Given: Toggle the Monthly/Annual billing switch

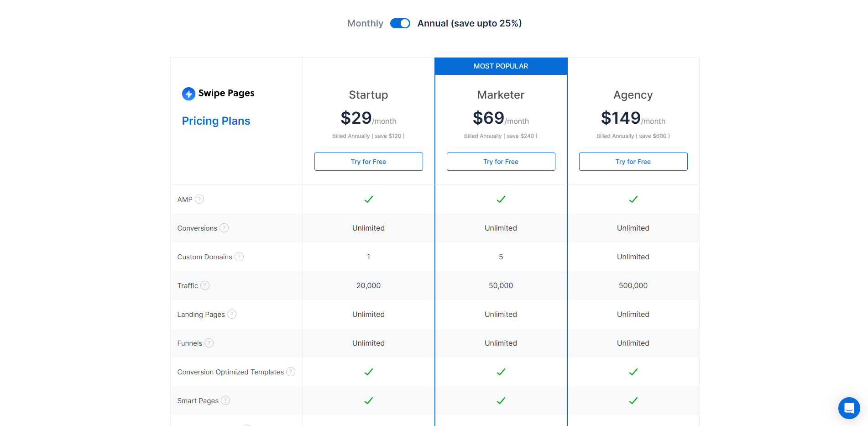Looking at the screenshot, I should (x=400, y=23).
